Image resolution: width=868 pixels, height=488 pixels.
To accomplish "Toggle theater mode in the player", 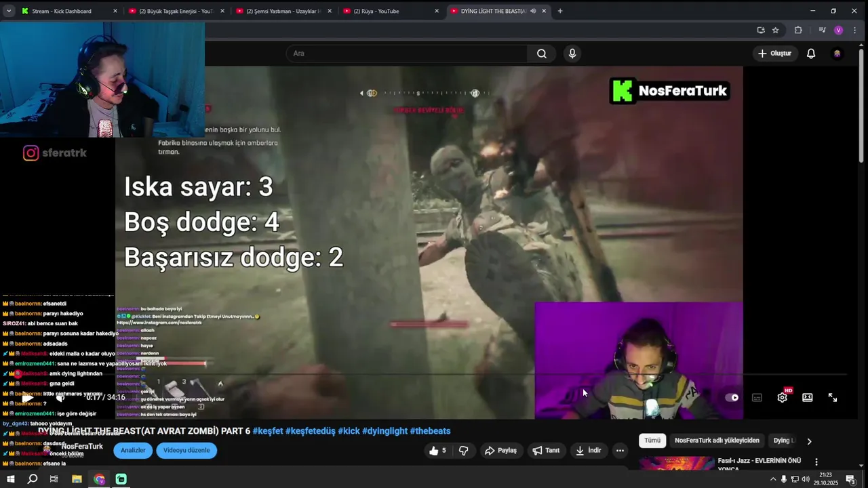I will click(x=807, y=398).
